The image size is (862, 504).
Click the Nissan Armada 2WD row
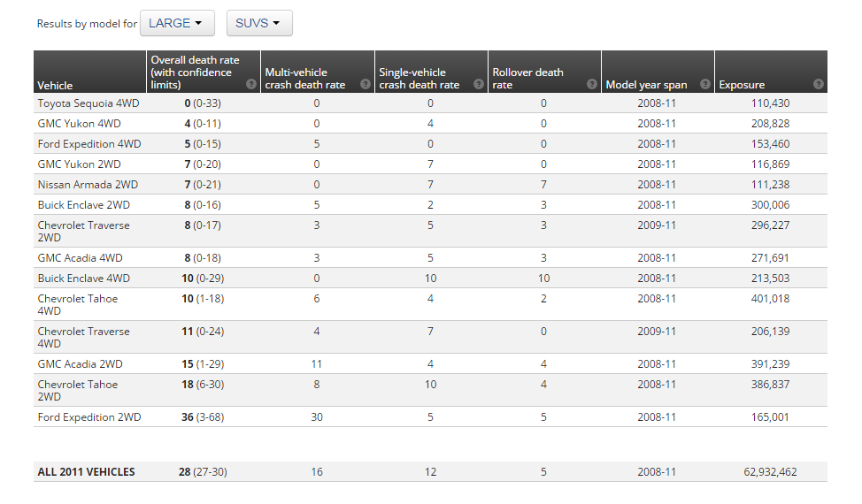click(x=88, y=185)
